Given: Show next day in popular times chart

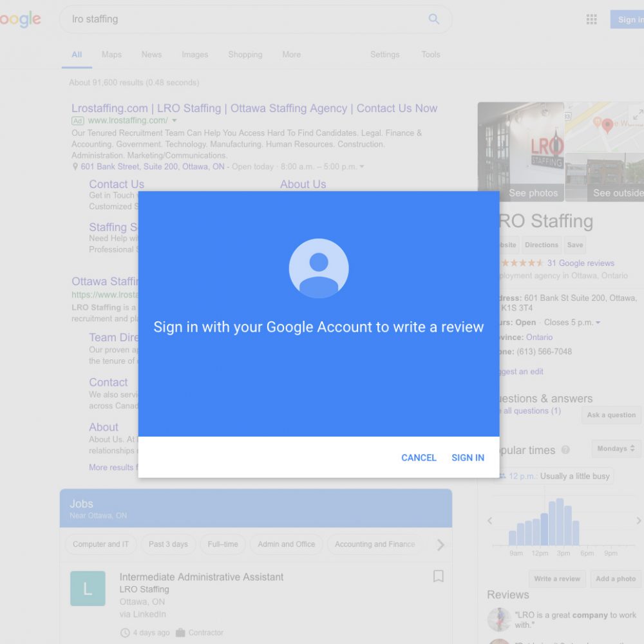Looking at the screenshot, I should [x=638, y=520].
